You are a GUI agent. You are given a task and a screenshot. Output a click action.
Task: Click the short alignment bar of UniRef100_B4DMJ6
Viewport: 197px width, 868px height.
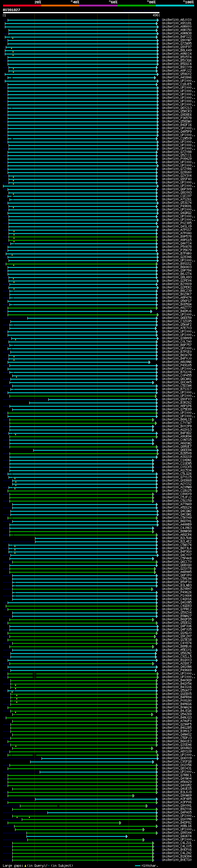pyautogui.click(x=80, y=311)
